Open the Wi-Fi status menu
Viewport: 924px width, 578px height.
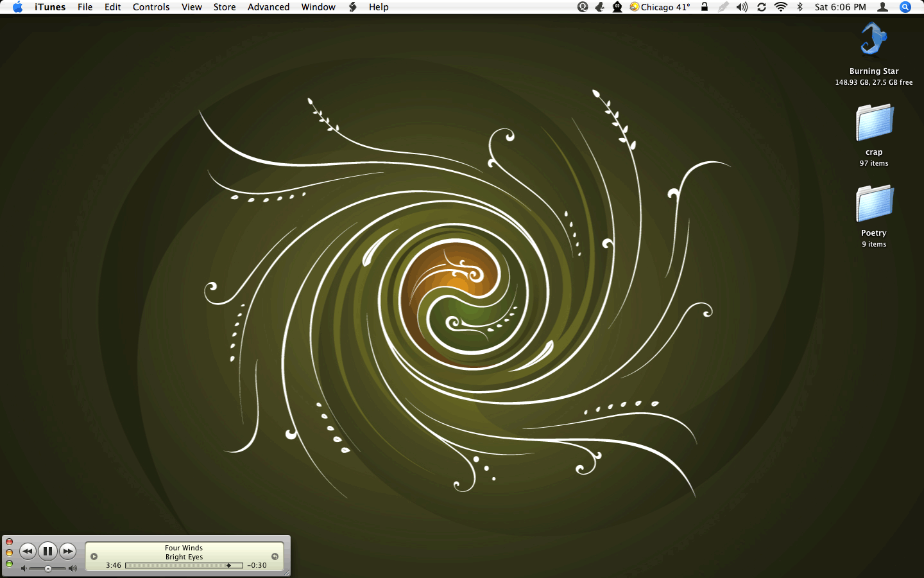[x=781, y=7]
